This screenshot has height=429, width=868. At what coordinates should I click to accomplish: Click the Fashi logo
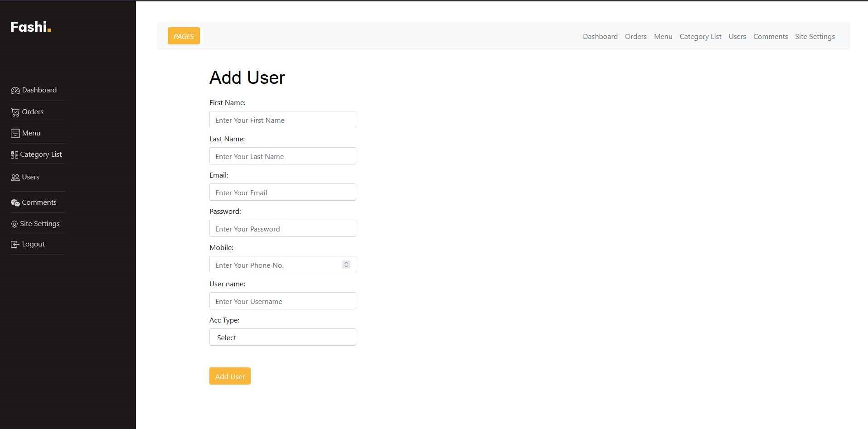(x=31, y=27)
